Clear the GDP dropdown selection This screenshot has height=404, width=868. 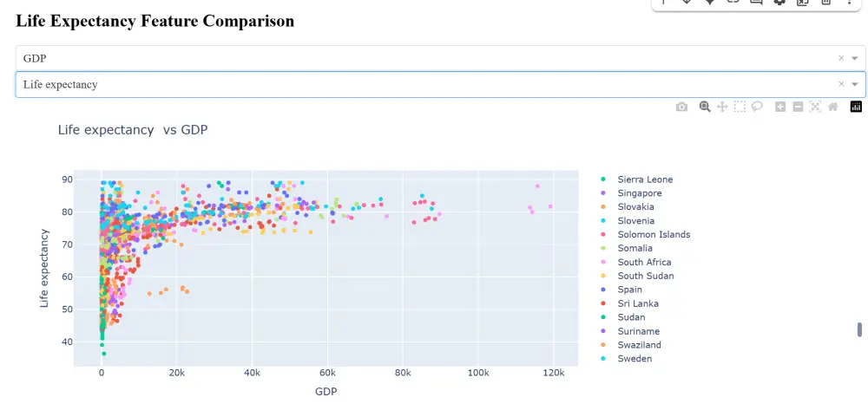(x=841, y=58)
